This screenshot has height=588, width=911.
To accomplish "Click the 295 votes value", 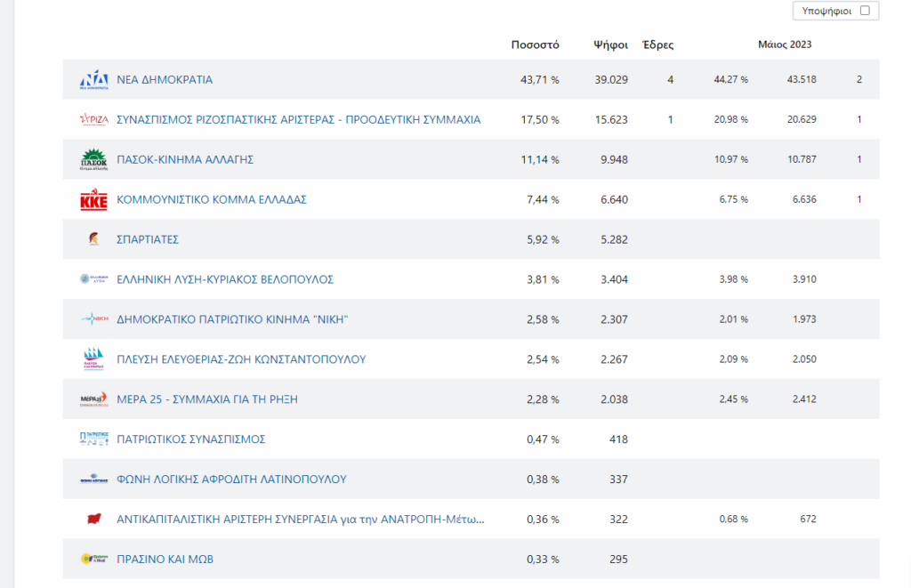I will click(x=619, y=559).
